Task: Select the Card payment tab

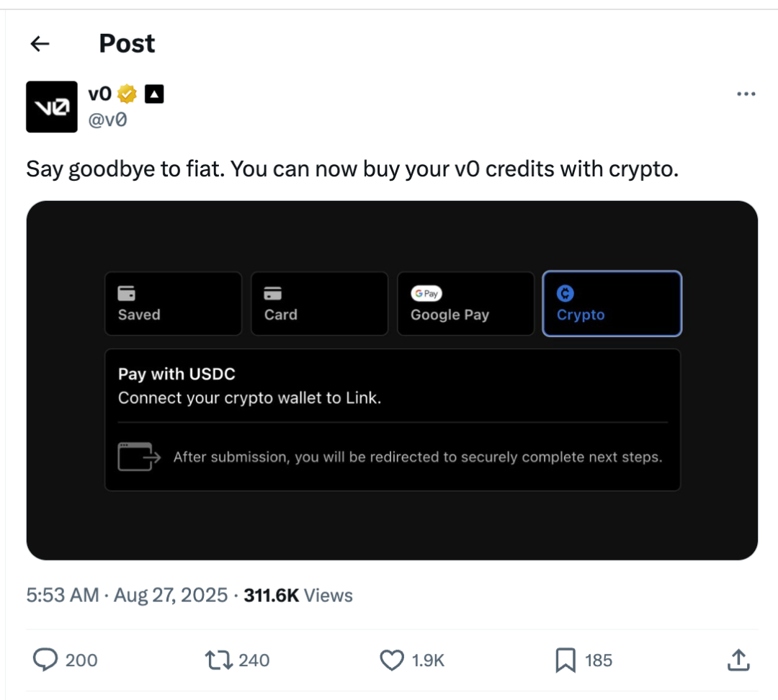Action: [319, 303]
